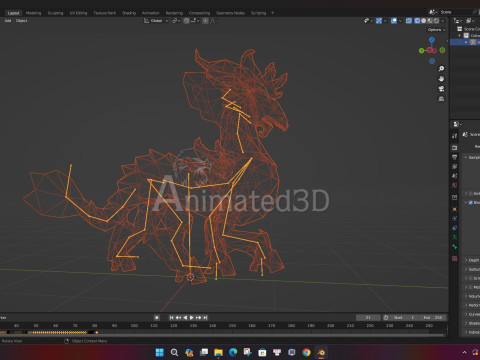Open Windows taskbar Search

click(x=174, y=352)
